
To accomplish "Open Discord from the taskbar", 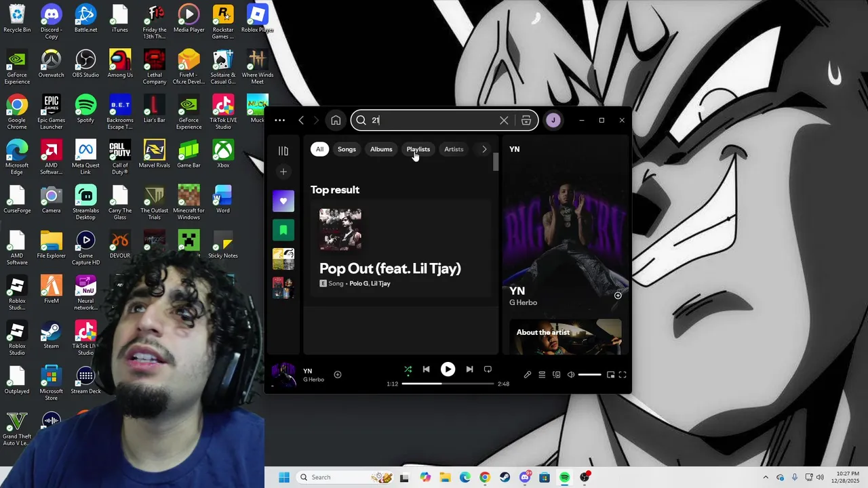I will pyautogui.click(x=524, y=477).
